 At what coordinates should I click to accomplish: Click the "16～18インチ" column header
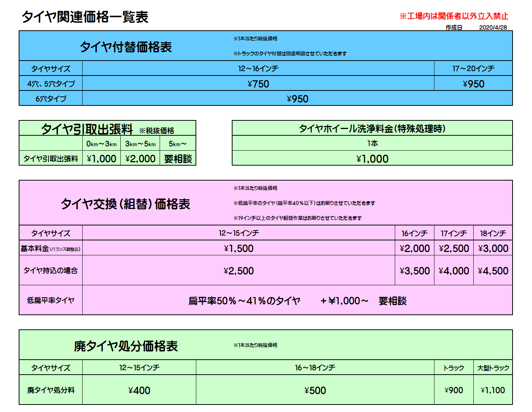coord(315,368)
